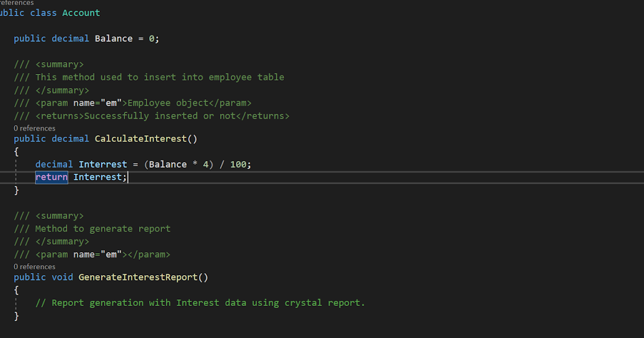The image size is (644, 338).
Task: Click the opening brace under GenerateInterestReport
Action: coord(16,289)
